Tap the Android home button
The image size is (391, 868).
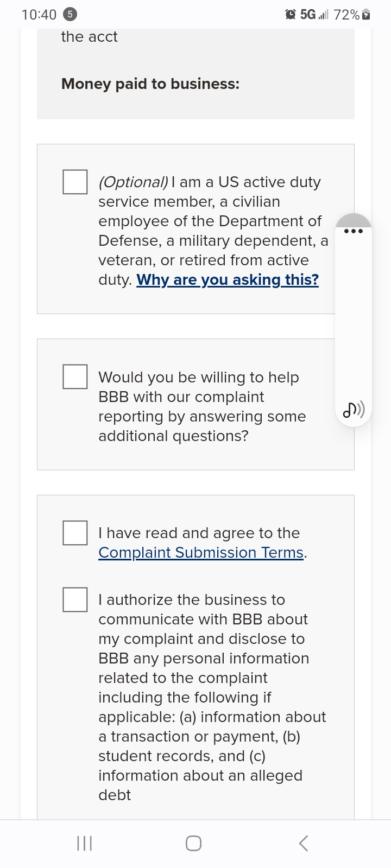[194, 843]
